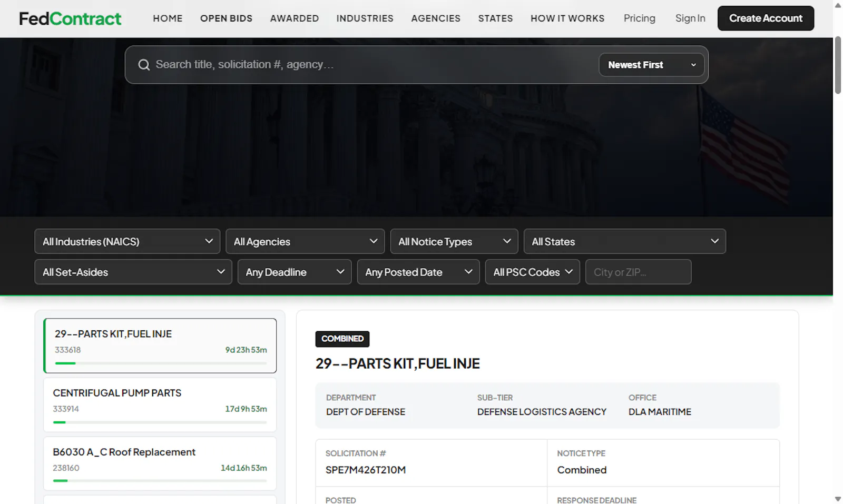Open the Pricing link

pos(640,18)
